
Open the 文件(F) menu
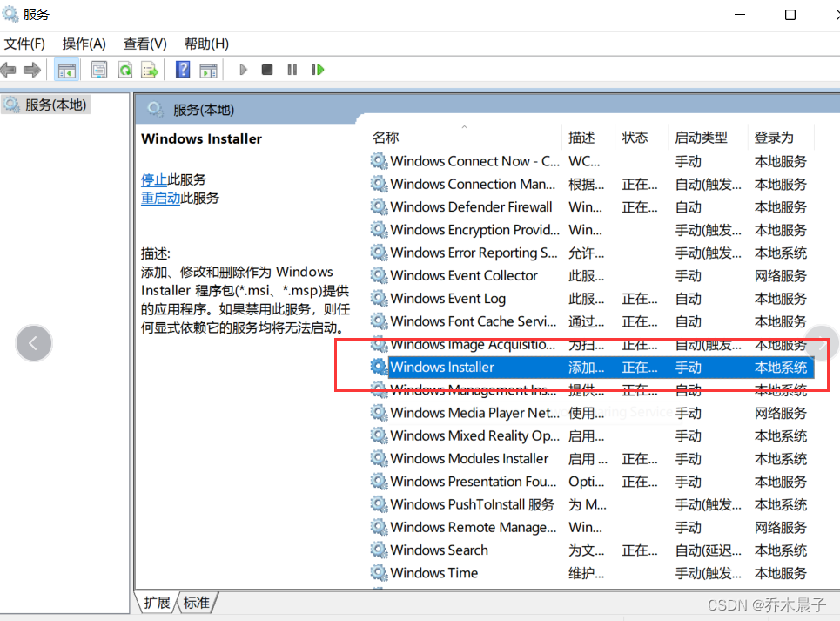coord(24,44)
